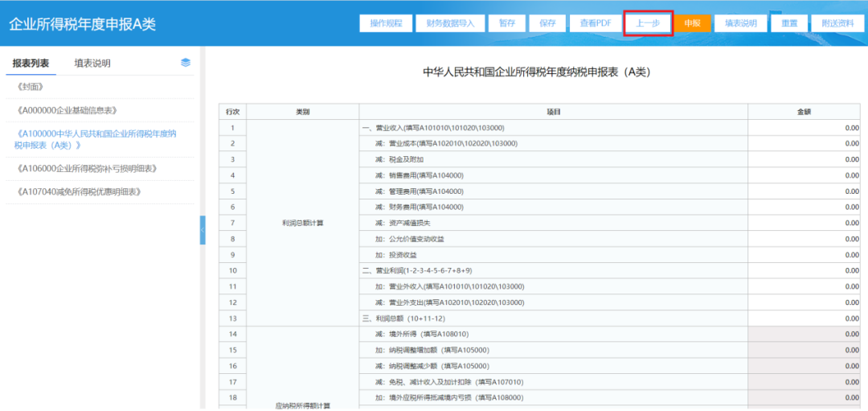Screen dimensions: 868x411
Task: Open 《A107040减免所得税优惠明细表》
Action: 79,191
